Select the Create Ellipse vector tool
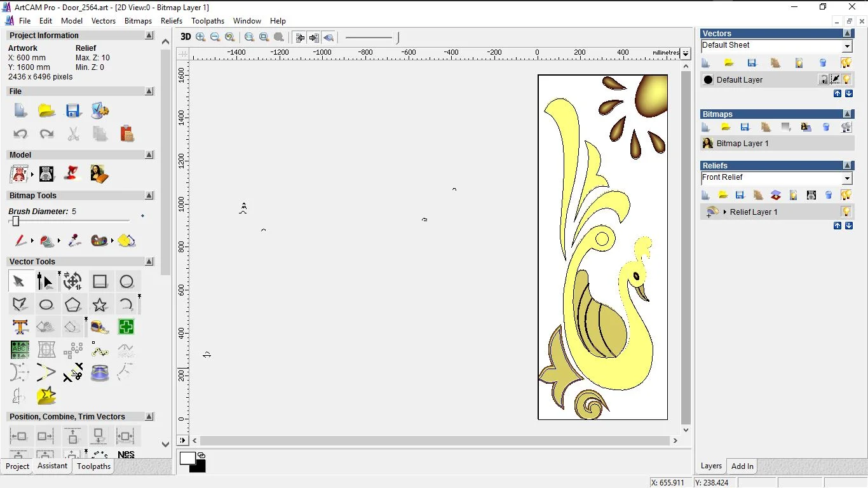868x488 pixels. pyautogui.click(x=46, y=304)
